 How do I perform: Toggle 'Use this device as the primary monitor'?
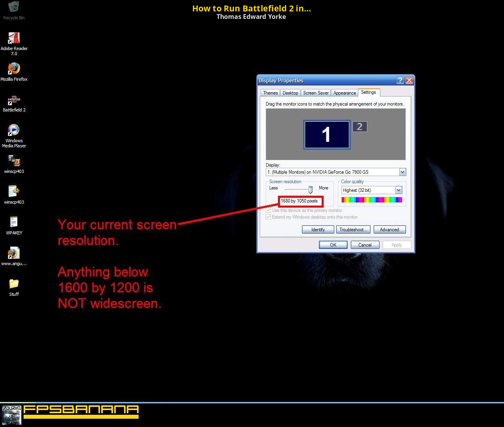coord(269,210)
